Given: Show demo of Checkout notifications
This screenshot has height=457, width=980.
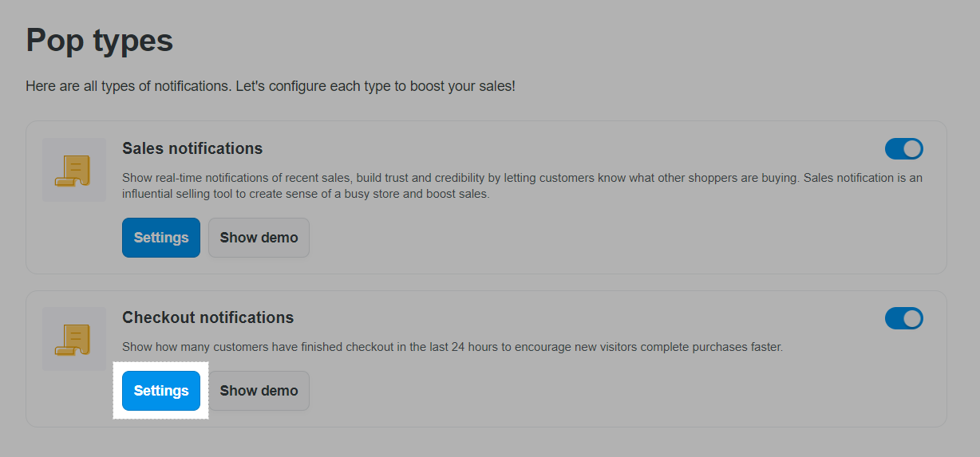Looking at the screenshot, I should 259,391.
